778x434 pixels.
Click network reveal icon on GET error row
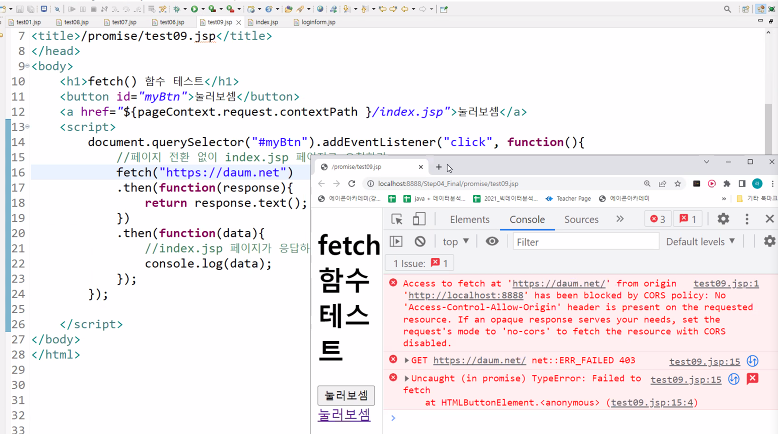click(753, 361)
